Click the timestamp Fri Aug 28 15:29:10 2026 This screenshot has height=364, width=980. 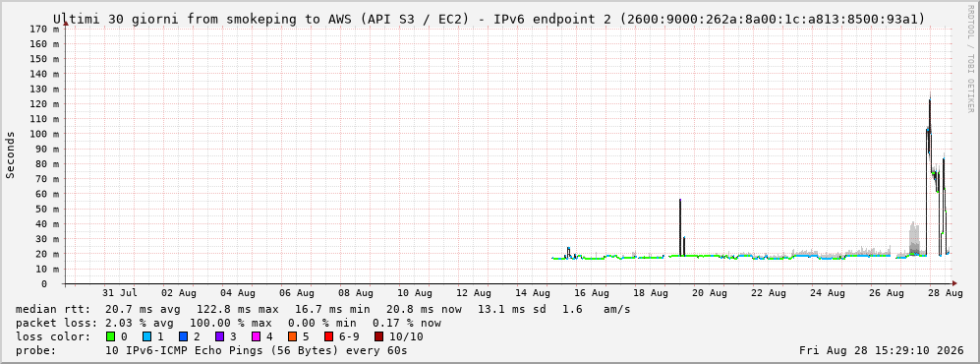(882, 350)
